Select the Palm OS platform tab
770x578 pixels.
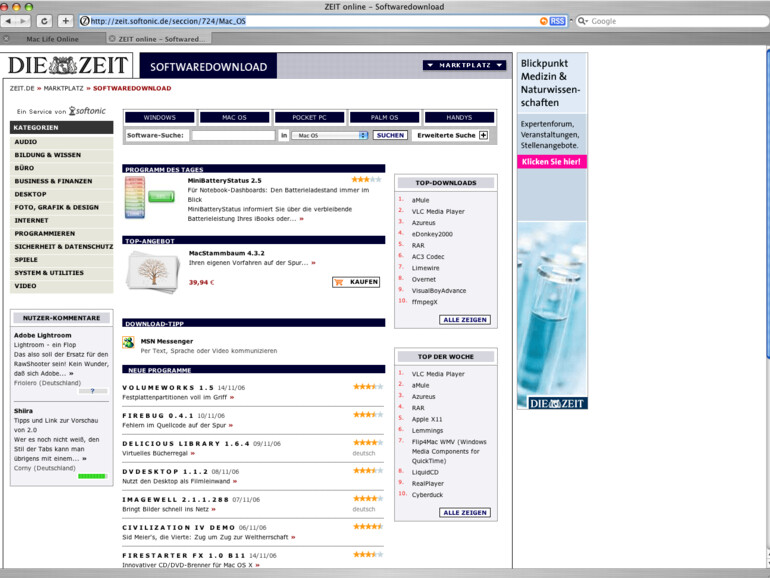coord(385,117)
